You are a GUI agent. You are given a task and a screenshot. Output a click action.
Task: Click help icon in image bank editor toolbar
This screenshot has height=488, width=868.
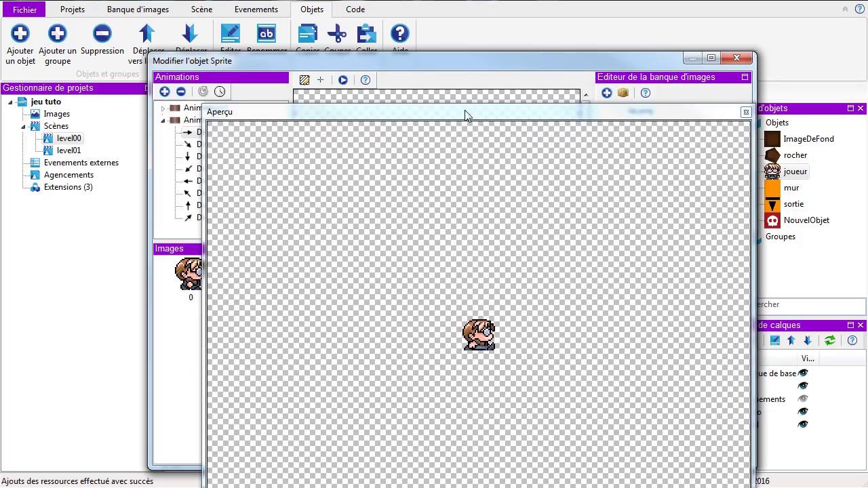(646, 93)
